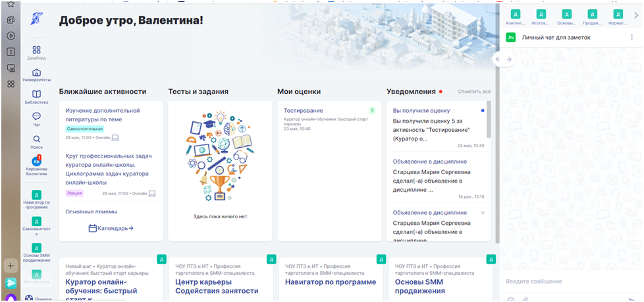Click the notifications list scrollbar
The width and height of the screenshot is (644, 302).
(x=489, y=119)
